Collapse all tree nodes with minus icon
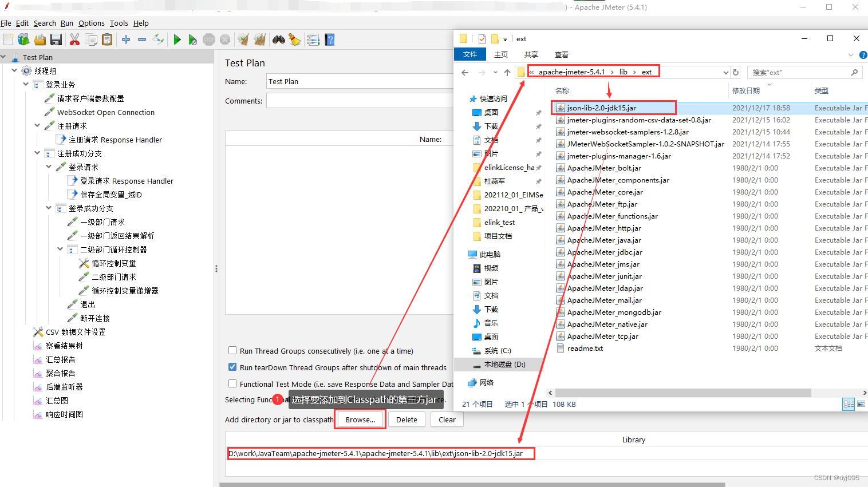868x487 pixels. (142, 39)
